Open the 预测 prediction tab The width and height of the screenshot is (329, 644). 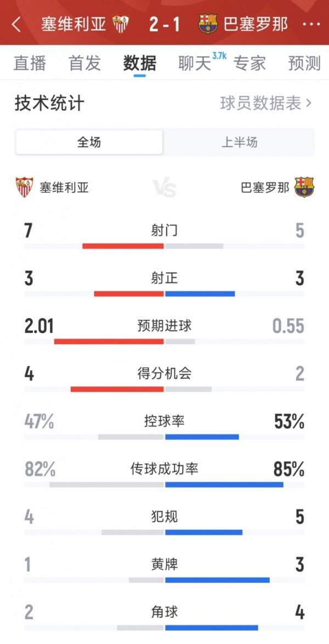305,63
